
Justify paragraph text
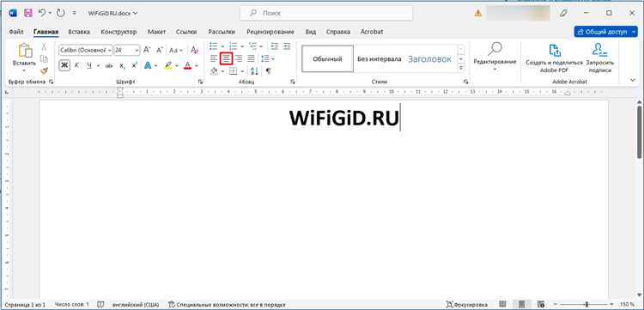251,58
